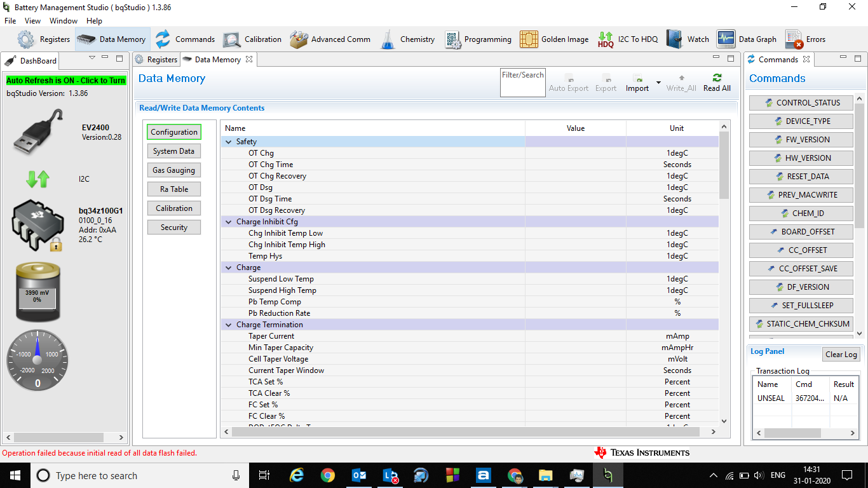The height and width of the screenshot is (488, 868).
Task: Click the EV2400 USB adapter icon
Action: pos(37,132)
